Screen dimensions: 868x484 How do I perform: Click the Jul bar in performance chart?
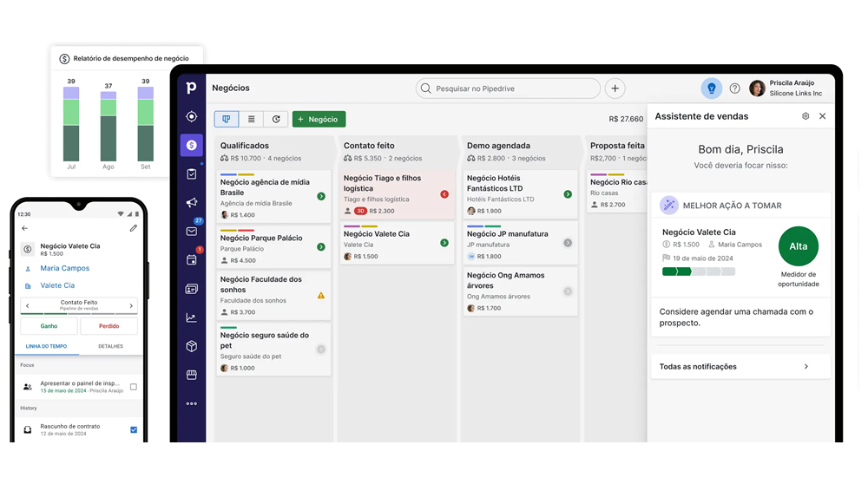71,124
